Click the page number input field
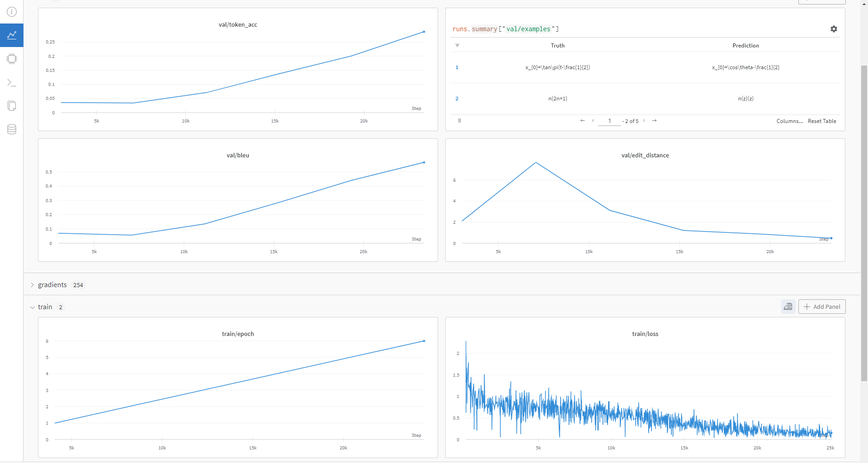The height and width of the screenshot is (463, 868). point(609,121)
